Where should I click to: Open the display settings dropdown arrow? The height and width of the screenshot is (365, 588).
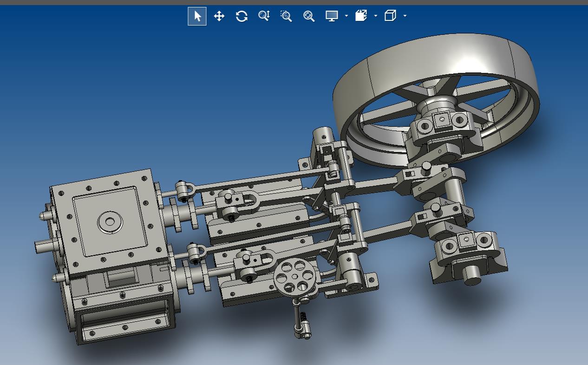click(346, 16)
